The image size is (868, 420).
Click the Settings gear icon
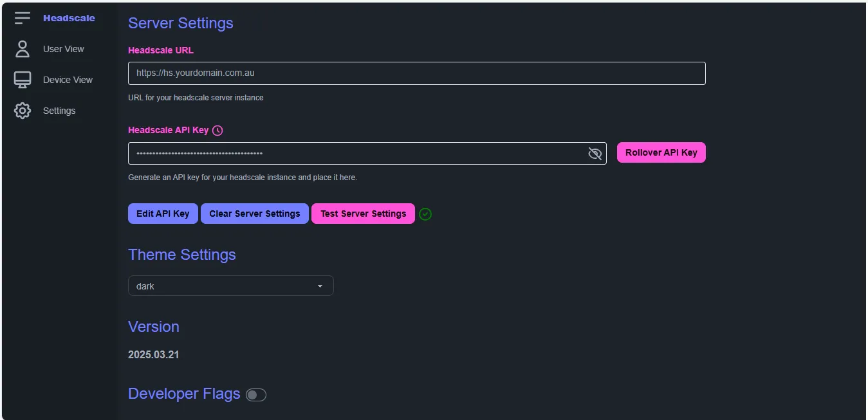point(23,111)
